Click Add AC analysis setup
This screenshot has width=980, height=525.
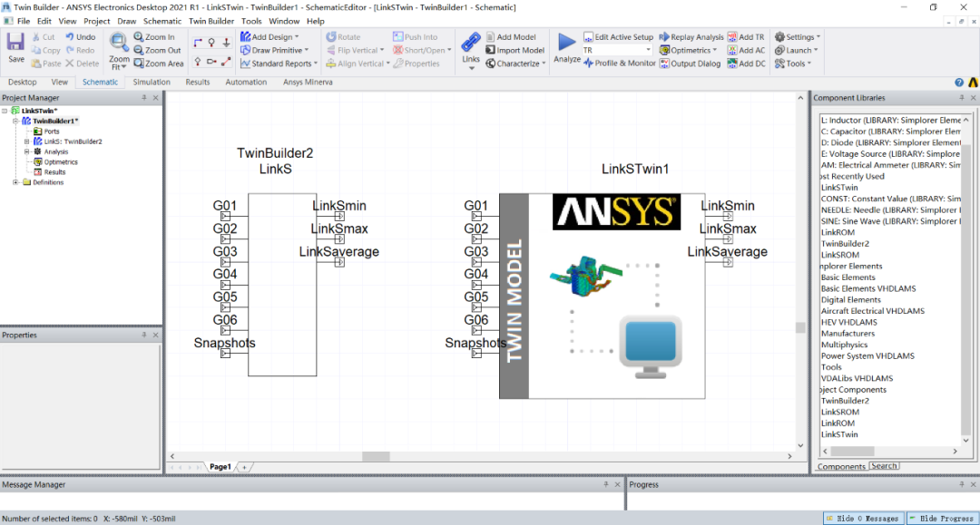coord(746,50)
